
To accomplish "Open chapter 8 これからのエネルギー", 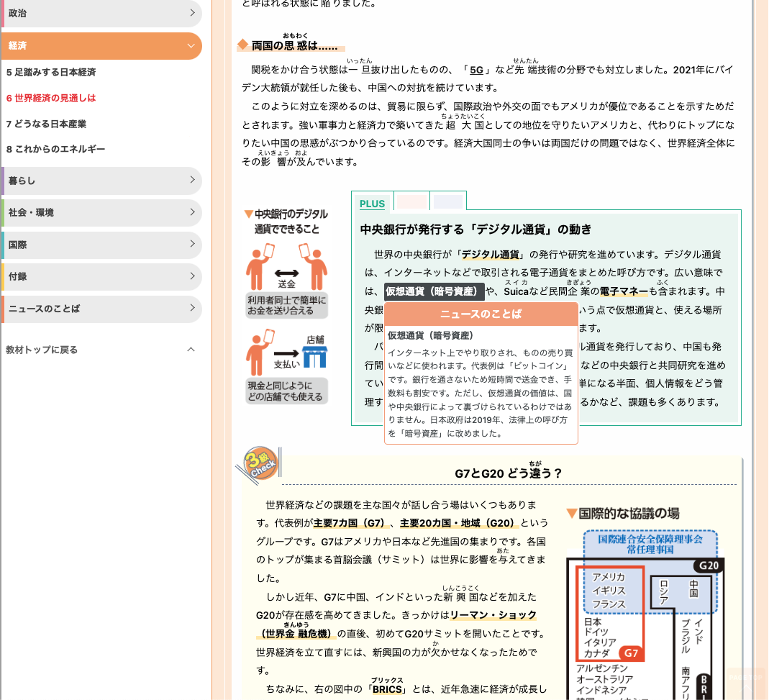I will click(x=55, y=149).
